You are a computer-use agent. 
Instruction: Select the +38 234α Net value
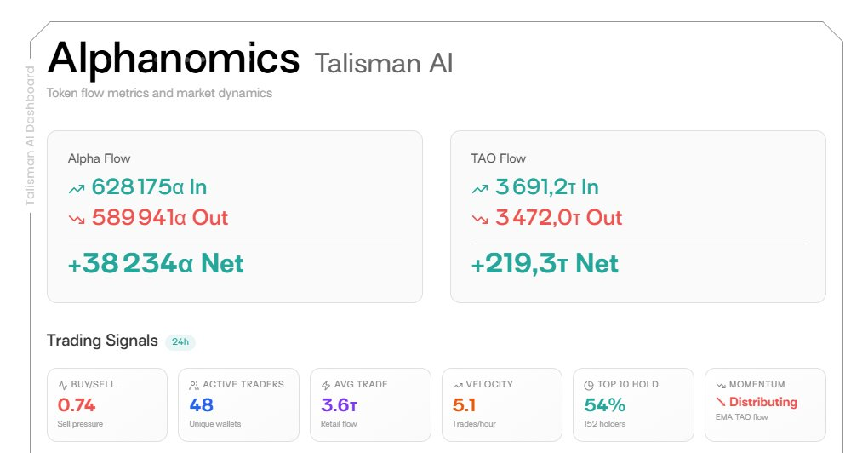click(x=156, y=264)
